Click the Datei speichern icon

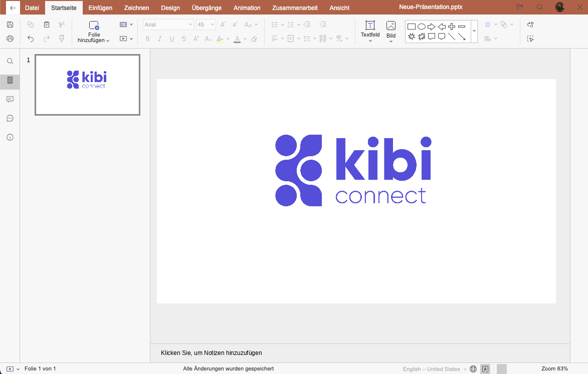[x=10, y=24]
